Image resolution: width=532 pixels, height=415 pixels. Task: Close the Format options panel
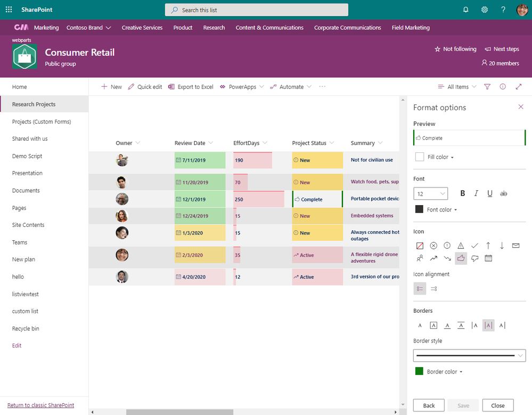point(521,107)
